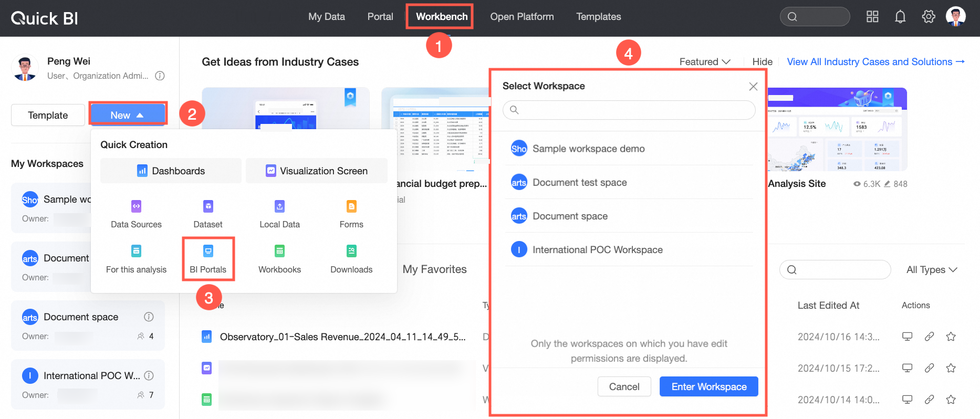Sort by Last Edited At column header
This screenshot has width=980, height=419.
[x=828, y=306]
